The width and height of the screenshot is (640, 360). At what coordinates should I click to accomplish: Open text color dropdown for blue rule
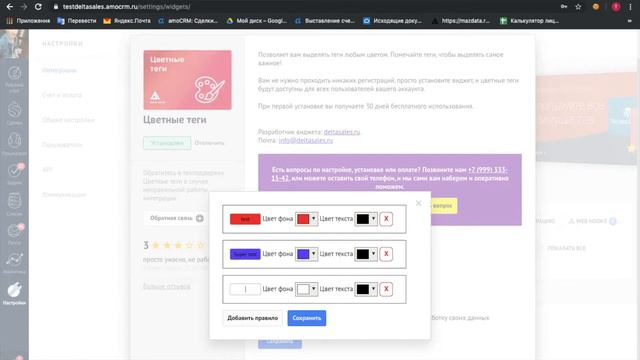point(373,254)
